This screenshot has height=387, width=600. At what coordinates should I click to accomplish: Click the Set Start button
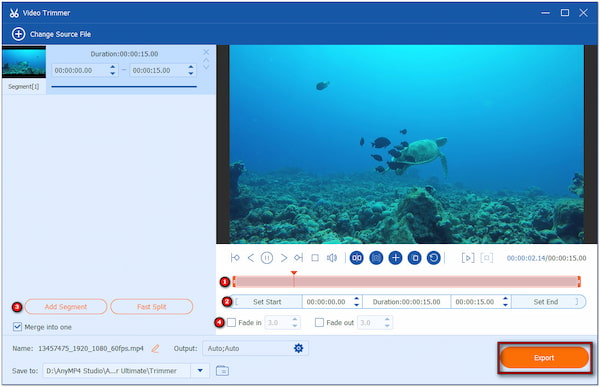tap(267, 302)
